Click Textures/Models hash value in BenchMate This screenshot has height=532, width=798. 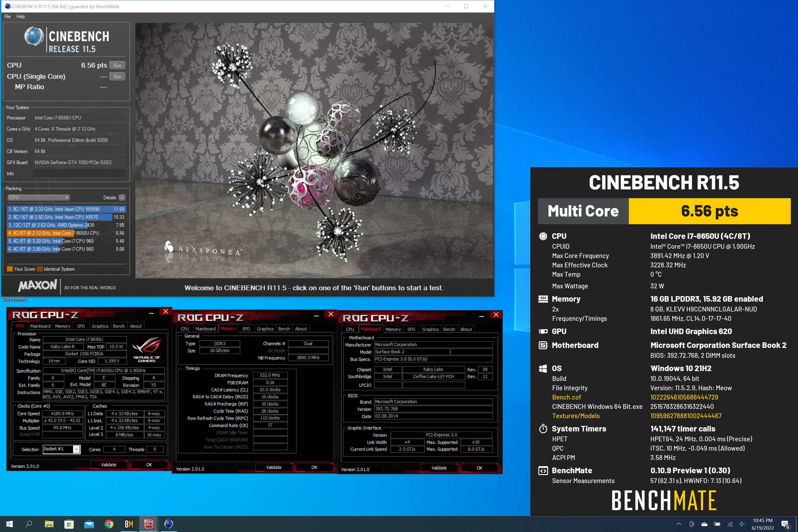pos(686,415)
